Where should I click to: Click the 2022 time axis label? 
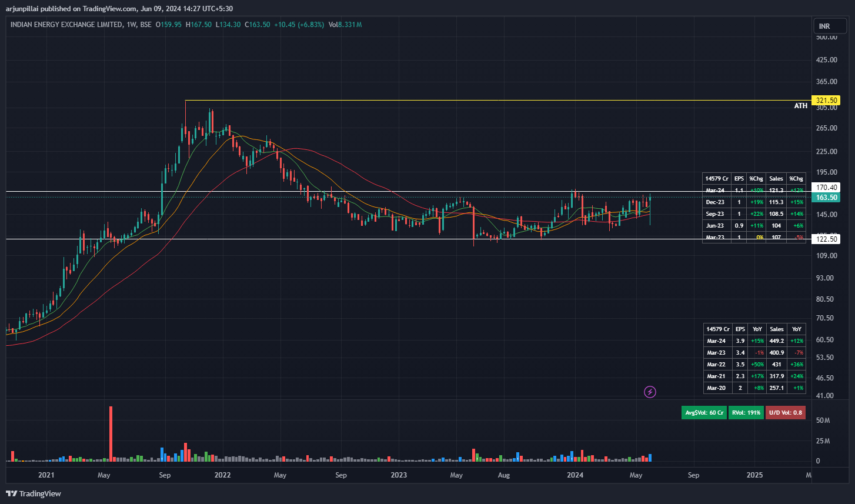[222, 475]
